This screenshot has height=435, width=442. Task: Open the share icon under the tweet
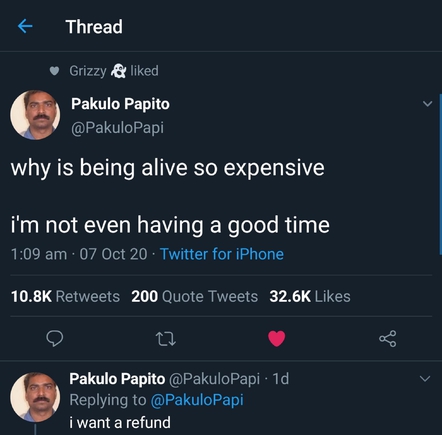388,339
